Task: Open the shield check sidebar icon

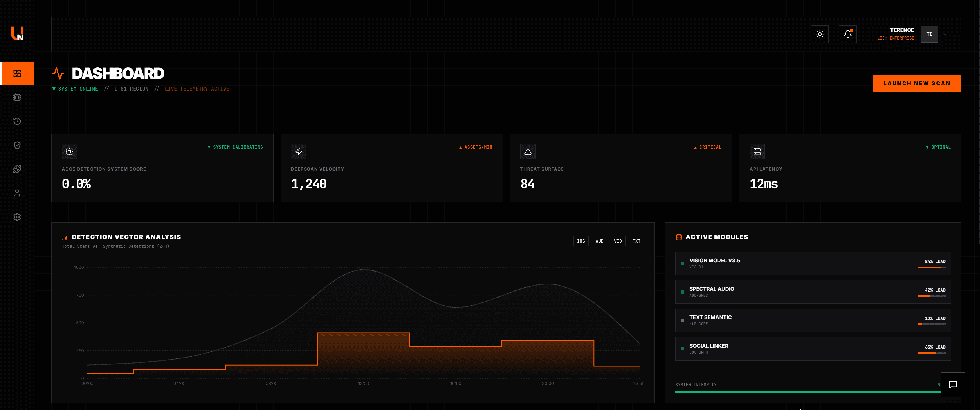Action: [17, 145]
